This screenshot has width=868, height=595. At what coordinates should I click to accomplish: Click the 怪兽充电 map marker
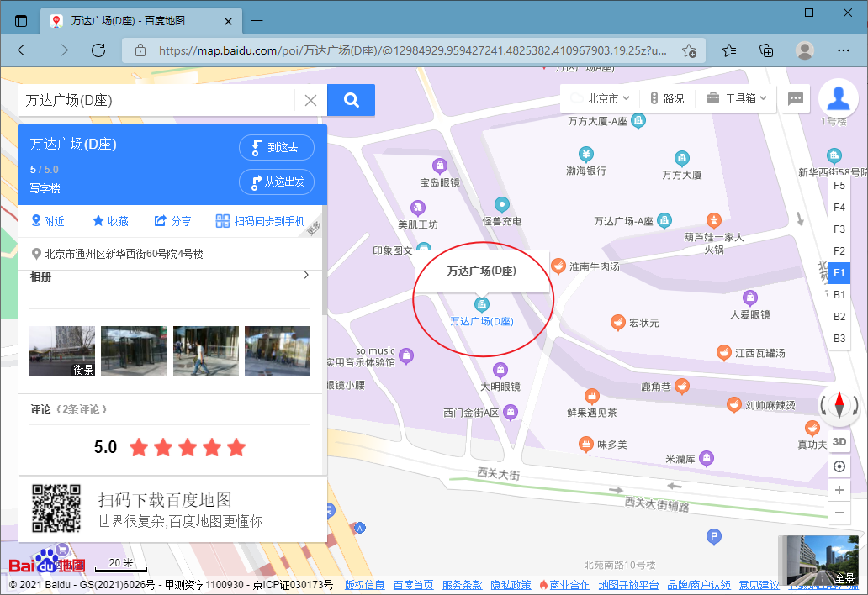point(501,205)
